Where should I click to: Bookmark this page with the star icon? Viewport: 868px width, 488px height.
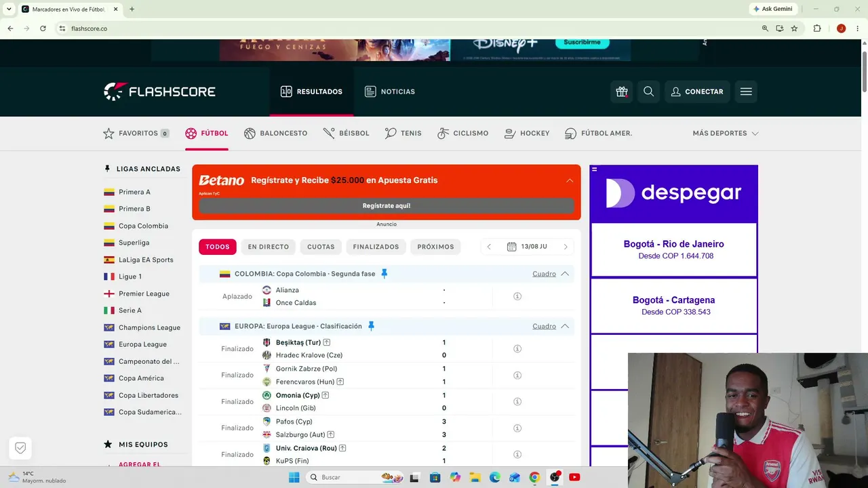click(794, 28)
